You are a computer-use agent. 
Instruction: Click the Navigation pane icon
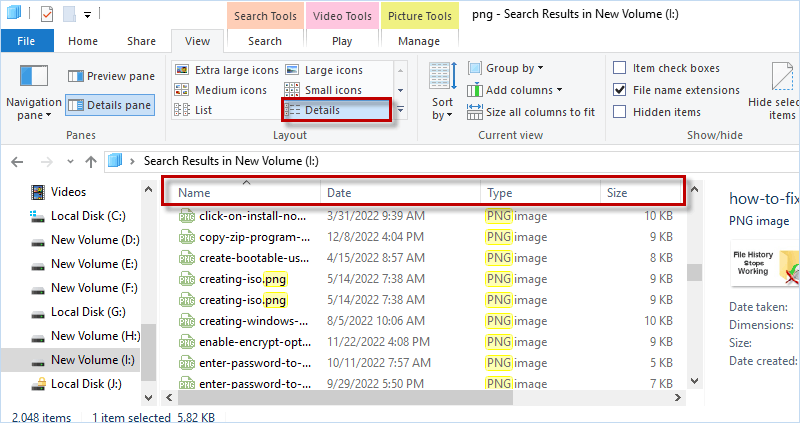tap(33, 78)
